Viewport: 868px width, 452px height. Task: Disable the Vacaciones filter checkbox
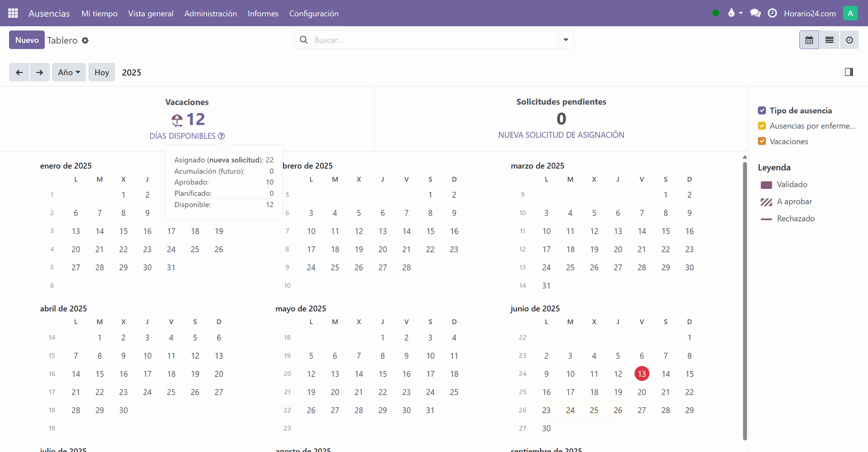point(762,141)
